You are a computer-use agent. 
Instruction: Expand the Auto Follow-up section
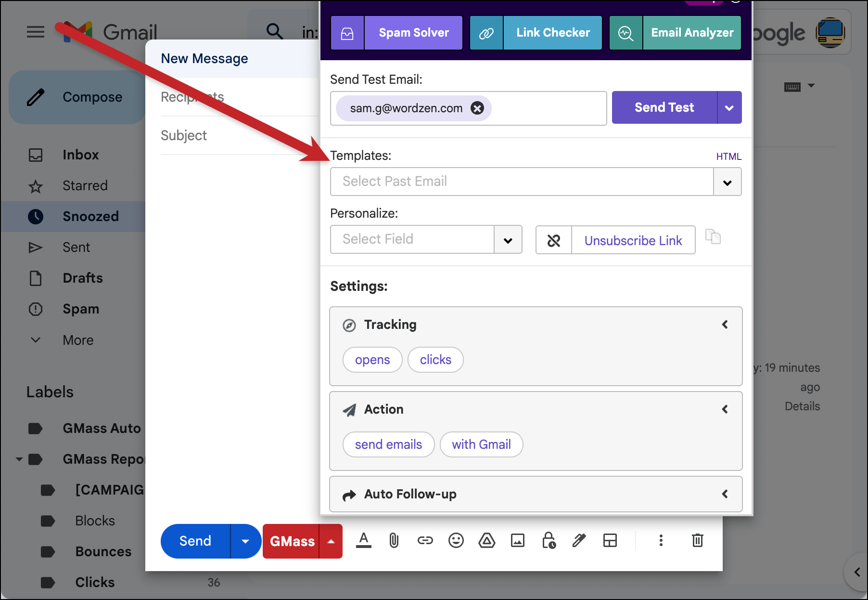pyautogui.click(x=725, y=494)
